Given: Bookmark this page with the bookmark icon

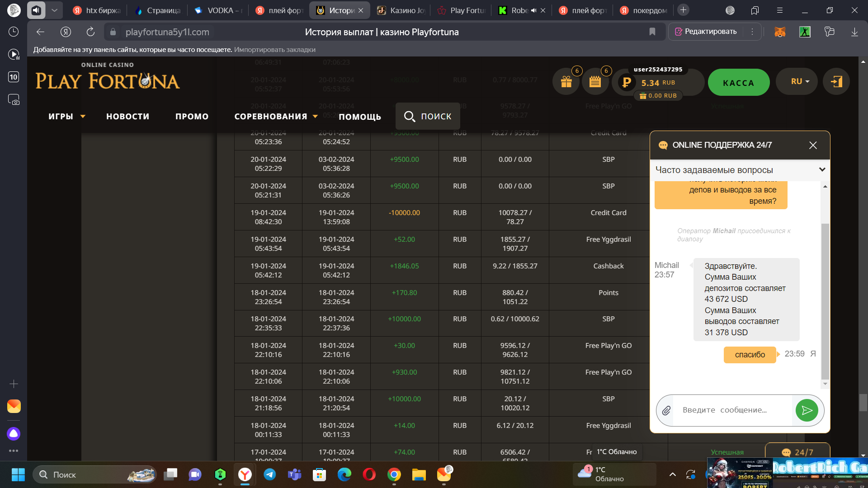Looking at the screenshot, I should click(652, 32).
